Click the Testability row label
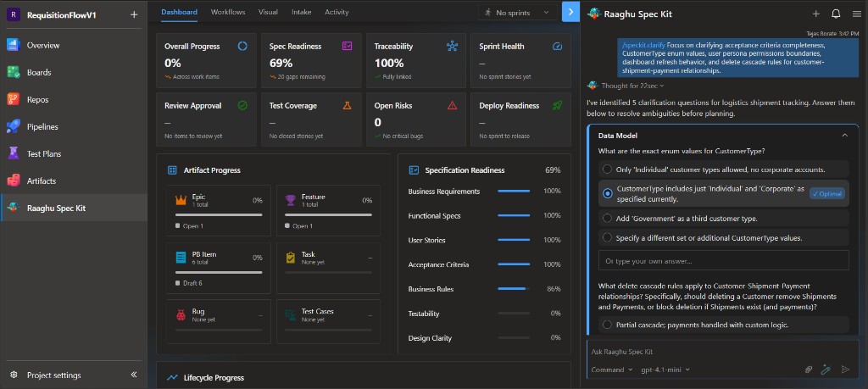Viewport: 868px width, 389px height. 424,314
